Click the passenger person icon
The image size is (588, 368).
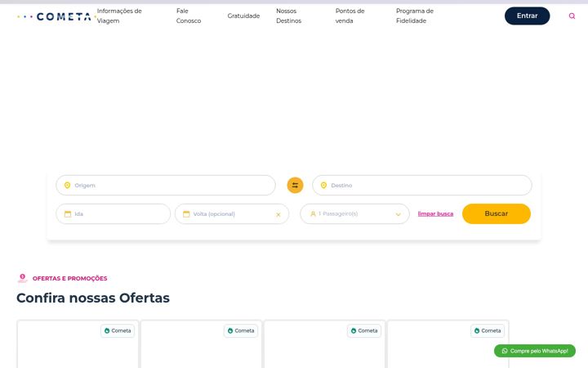313,213
